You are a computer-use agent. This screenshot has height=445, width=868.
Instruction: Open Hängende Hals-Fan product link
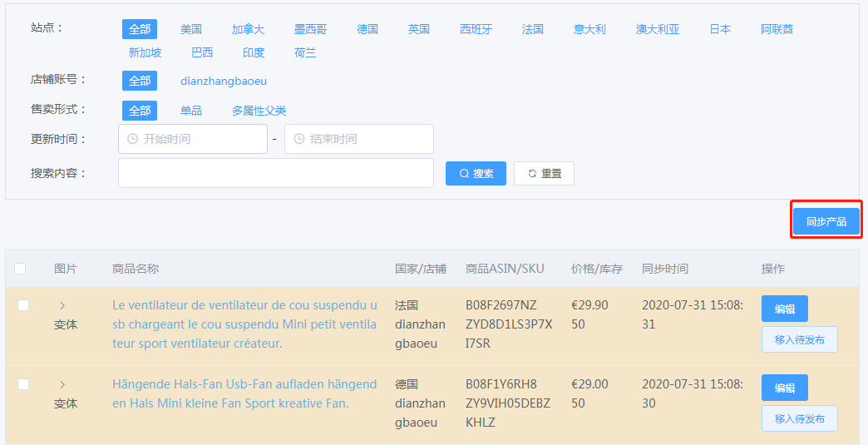click(x=244, y=393)
